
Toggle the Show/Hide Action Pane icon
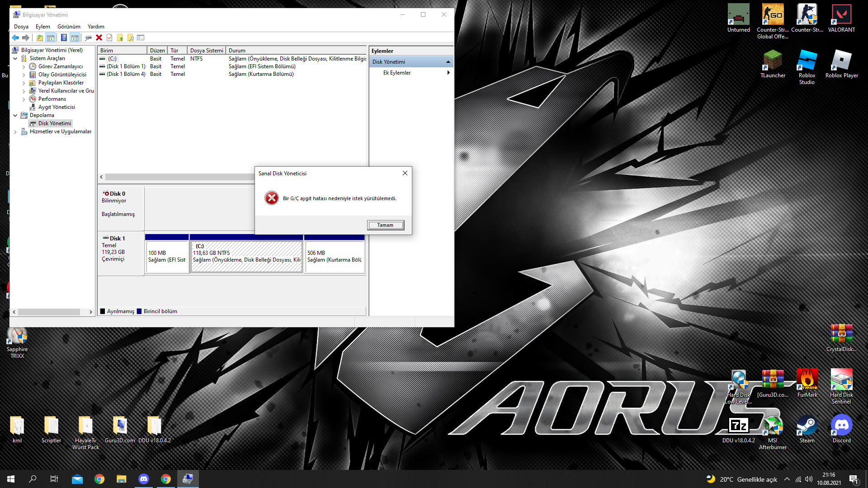coord(75,38)
